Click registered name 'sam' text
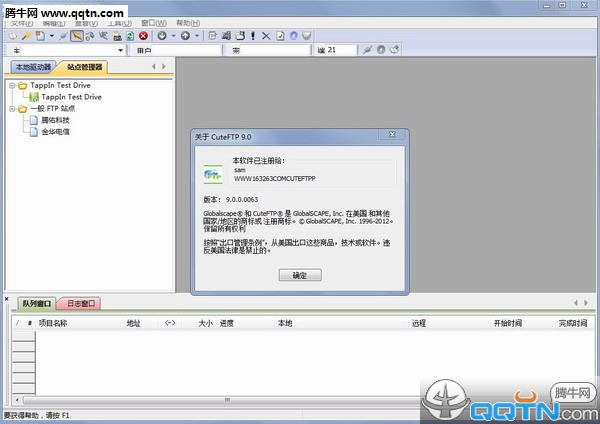The width and height of the screenshot is (600, 424). 240,170
